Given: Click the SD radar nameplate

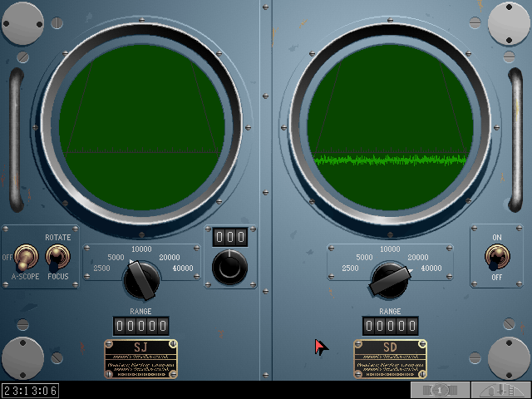Looking at the screenshot, I should (390, 359).
